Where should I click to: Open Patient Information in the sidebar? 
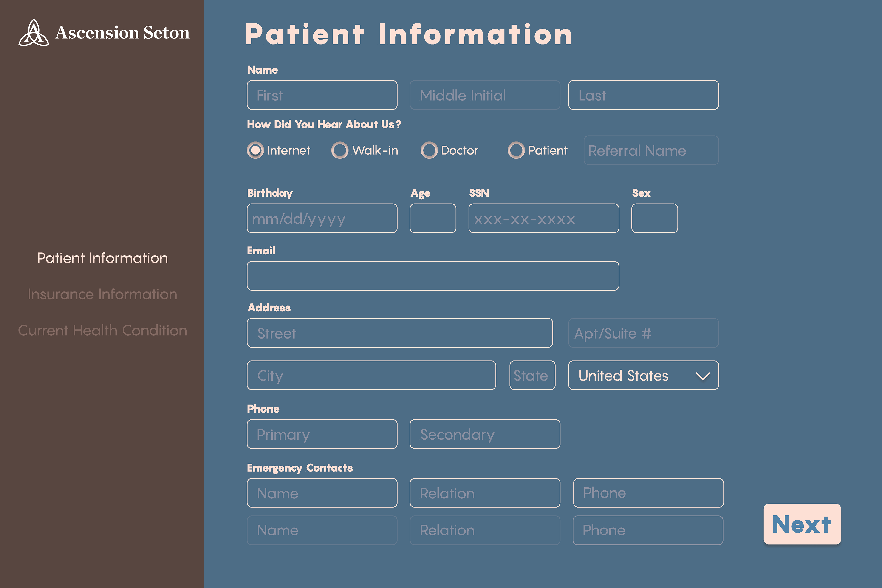102,258
